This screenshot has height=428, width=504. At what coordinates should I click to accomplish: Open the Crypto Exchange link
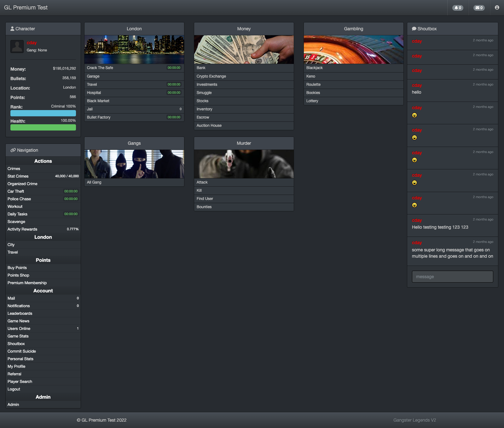211,76
